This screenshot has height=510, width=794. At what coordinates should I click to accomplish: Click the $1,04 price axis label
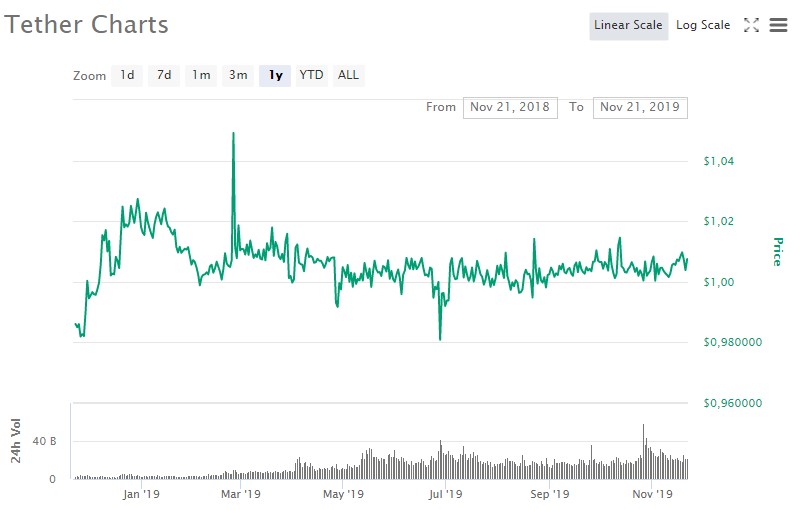719,162
